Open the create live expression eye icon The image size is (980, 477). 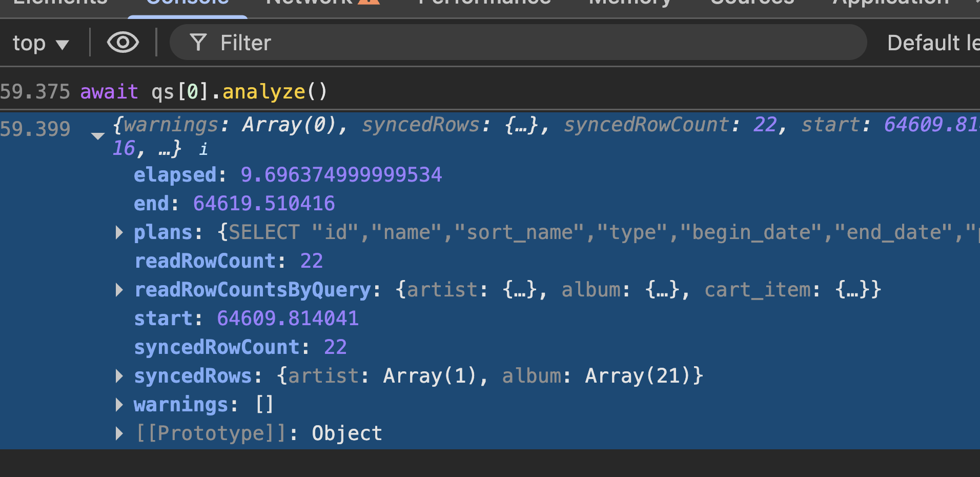click(122, 43)
